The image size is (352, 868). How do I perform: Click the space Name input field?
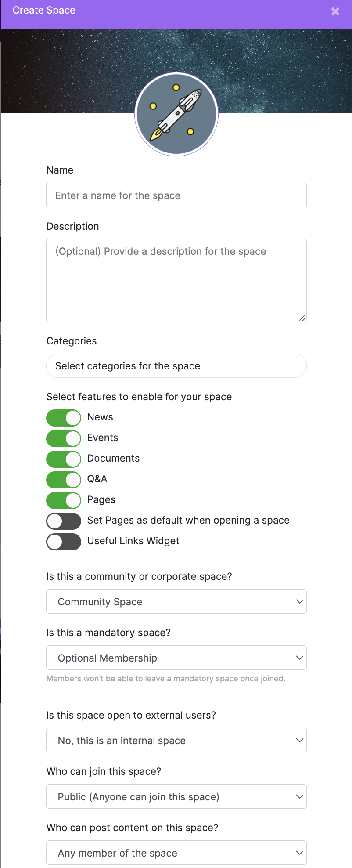coord(176,195)
